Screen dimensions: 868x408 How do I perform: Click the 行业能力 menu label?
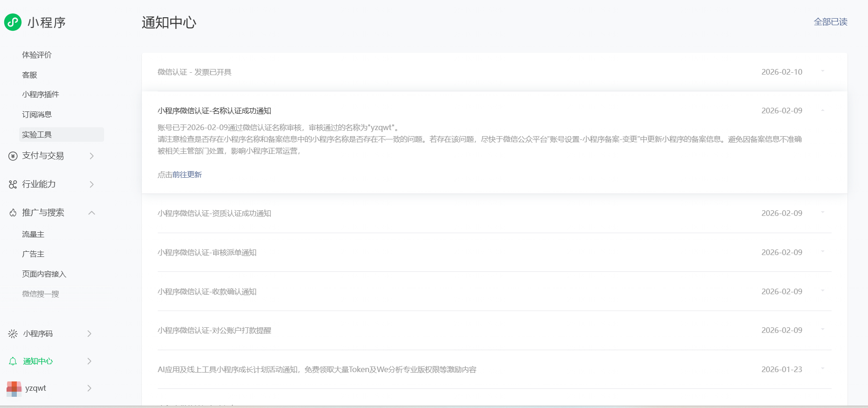(x=39, y=184)
